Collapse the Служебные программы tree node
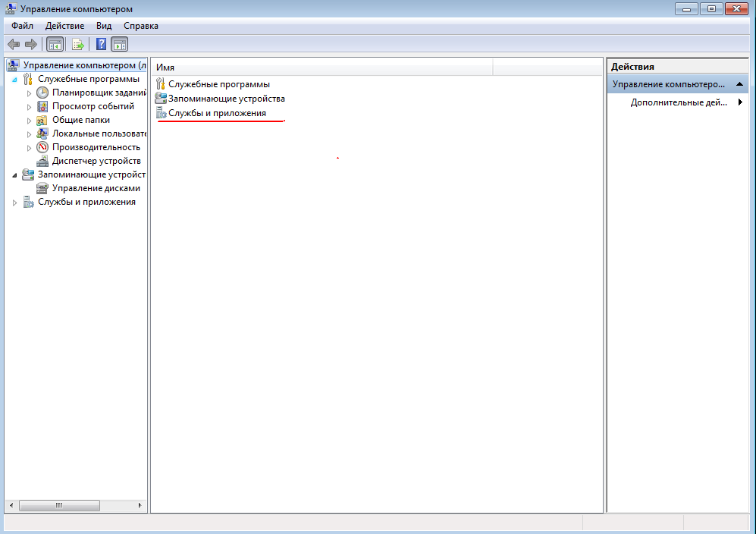Screen dimensions: 756x534 (14, 79)
